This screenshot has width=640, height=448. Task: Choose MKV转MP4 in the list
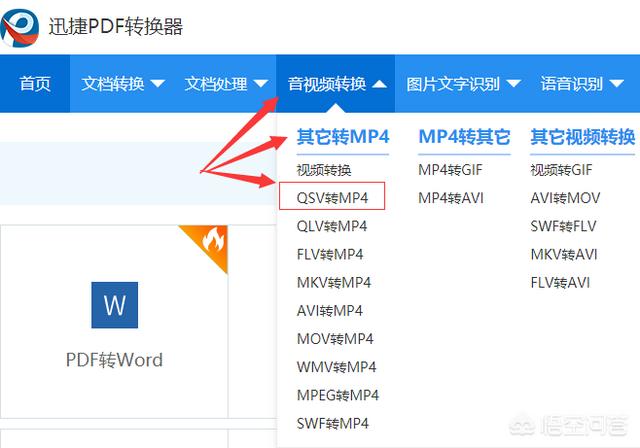click(x=333, y=282)
